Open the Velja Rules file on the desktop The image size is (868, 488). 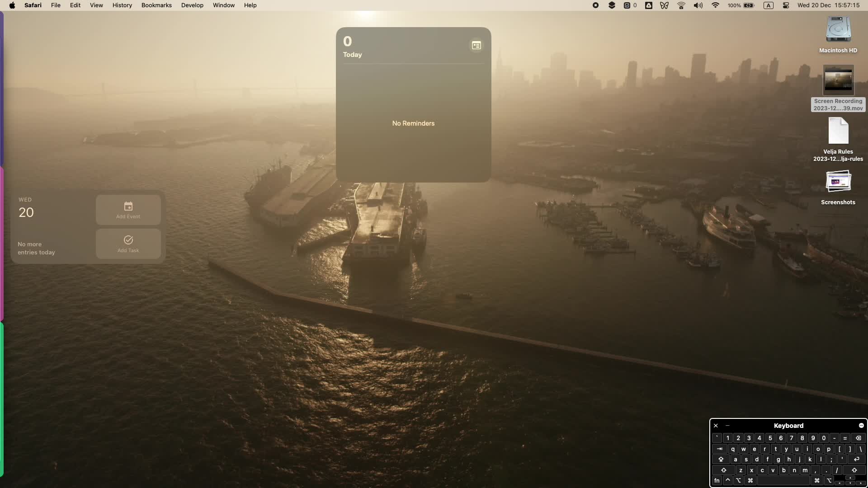838,131
